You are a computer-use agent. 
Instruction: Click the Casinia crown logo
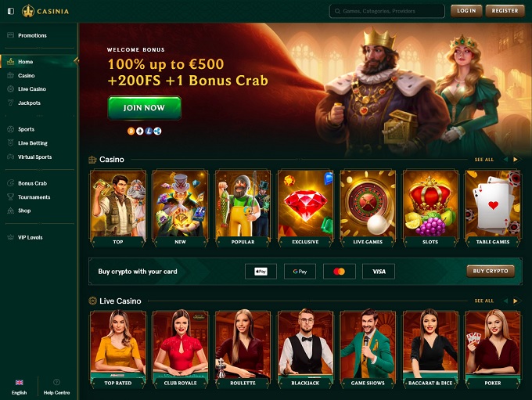tap(45, 11)
